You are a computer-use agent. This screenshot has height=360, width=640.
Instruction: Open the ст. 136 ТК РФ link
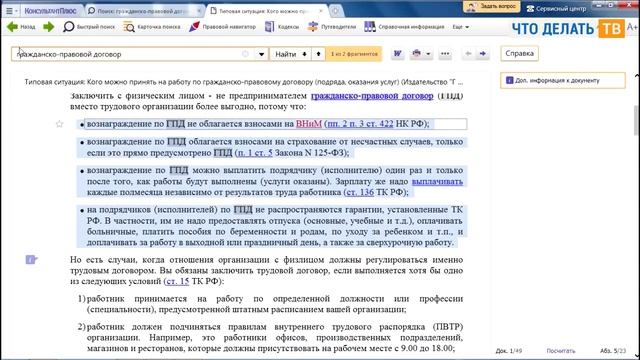pyautogui.click(x=360, y=192)
